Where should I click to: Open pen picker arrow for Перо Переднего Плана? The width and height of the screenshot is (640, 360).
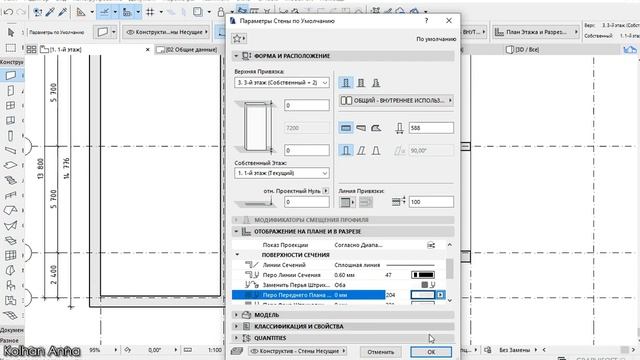point(440,295)
